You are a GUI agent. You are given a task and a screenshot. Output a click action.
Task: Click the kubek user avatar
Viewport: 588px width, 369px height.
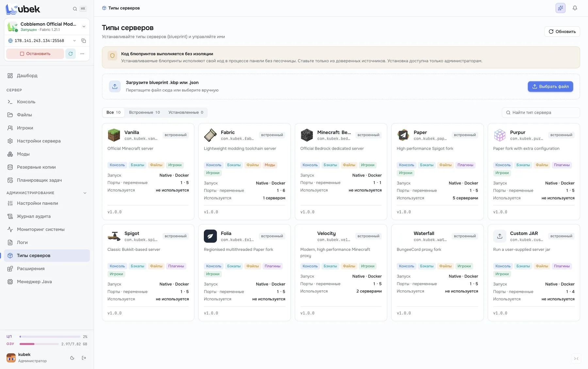point(11,358)
